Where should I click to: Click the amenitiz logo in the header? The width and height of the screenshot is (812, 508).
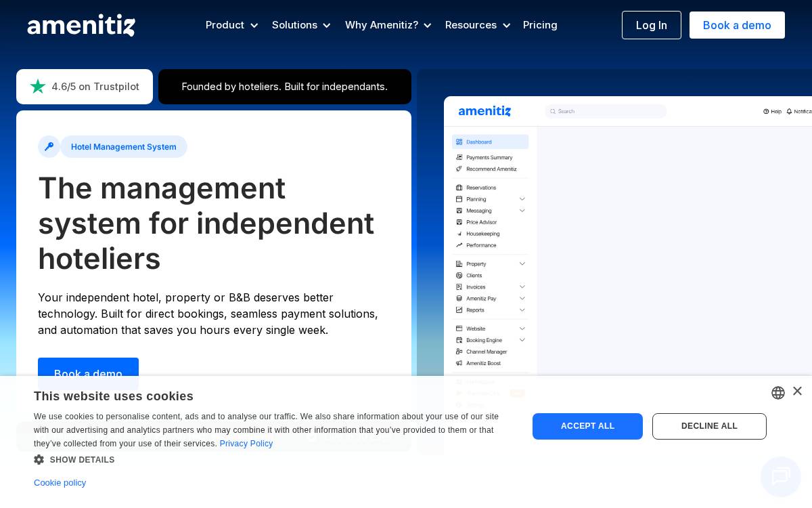(81, 25)
